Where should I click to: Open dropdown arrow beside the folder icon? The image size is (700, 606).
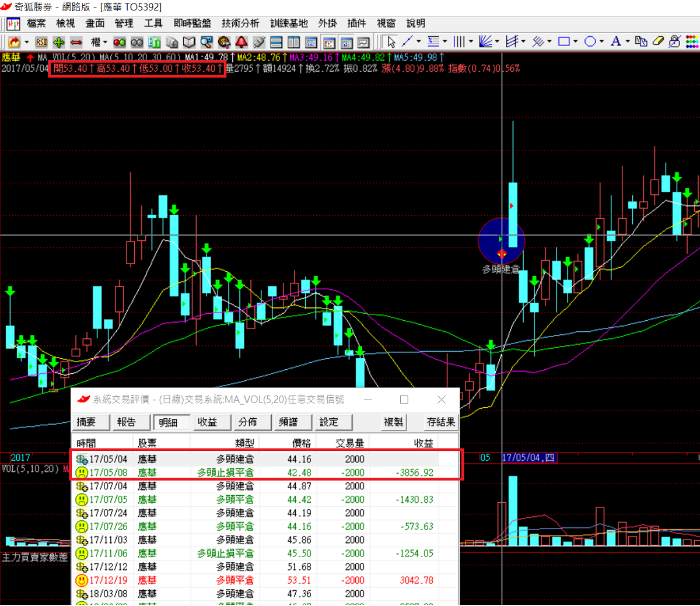[x=27, y=42]
